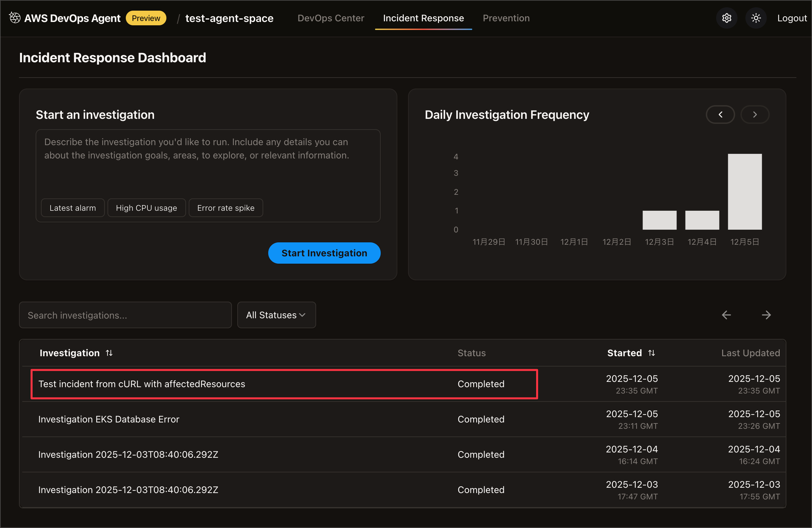Screen dimensions: 812x528
Task: Sort by Started column arrows
Action: (x=652, y=353)
